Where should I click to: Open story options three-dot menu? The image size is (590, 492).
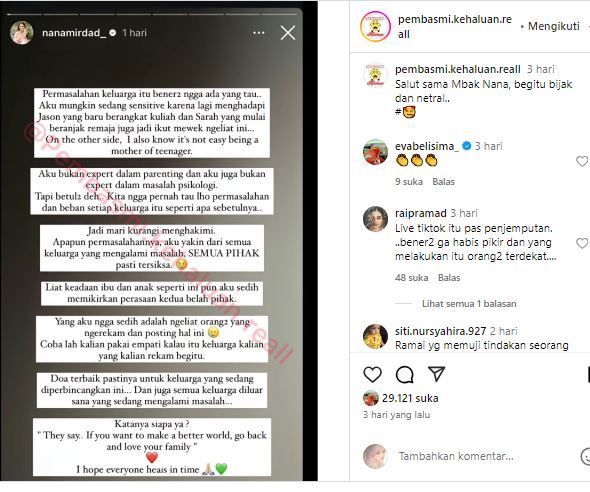pos(259,33)
